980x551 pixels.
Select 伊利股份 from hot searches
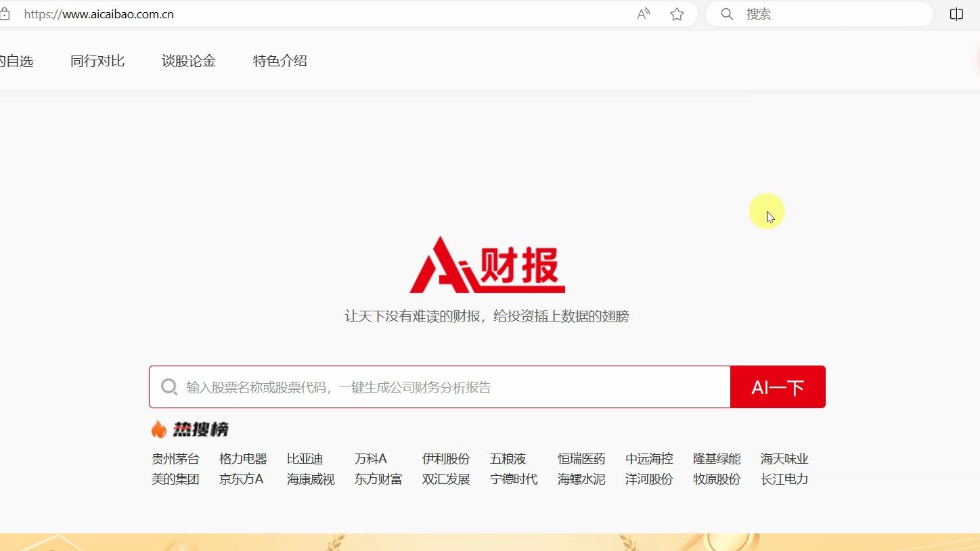click(446, 459)
